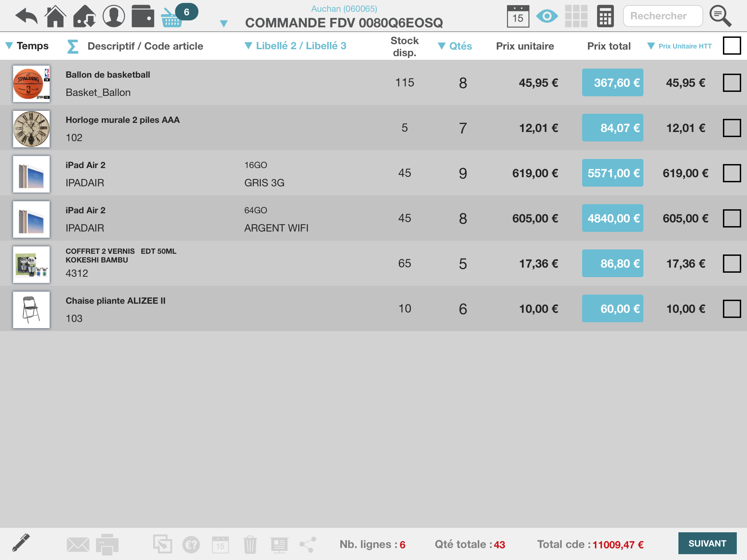Click the 86,80 € total price button
The width and height of the screenshot is (747, 560).
(613, 263)
